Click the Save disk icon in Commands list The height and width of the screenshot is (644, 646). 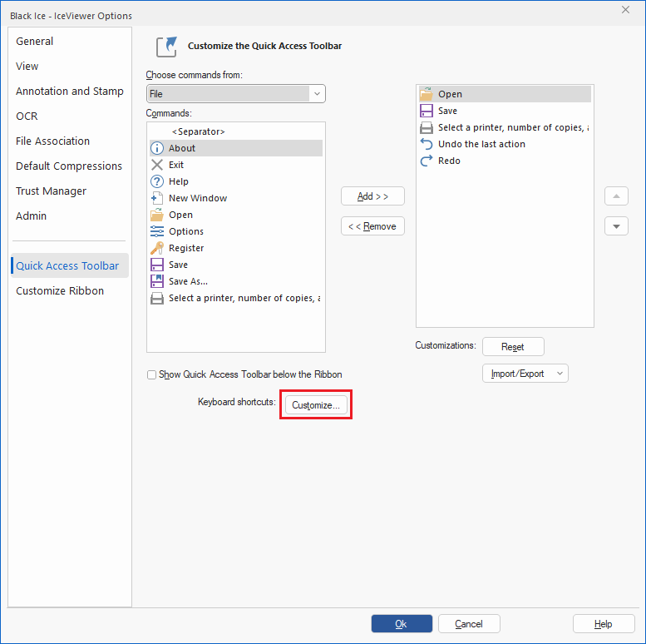(x=157, y=265)
